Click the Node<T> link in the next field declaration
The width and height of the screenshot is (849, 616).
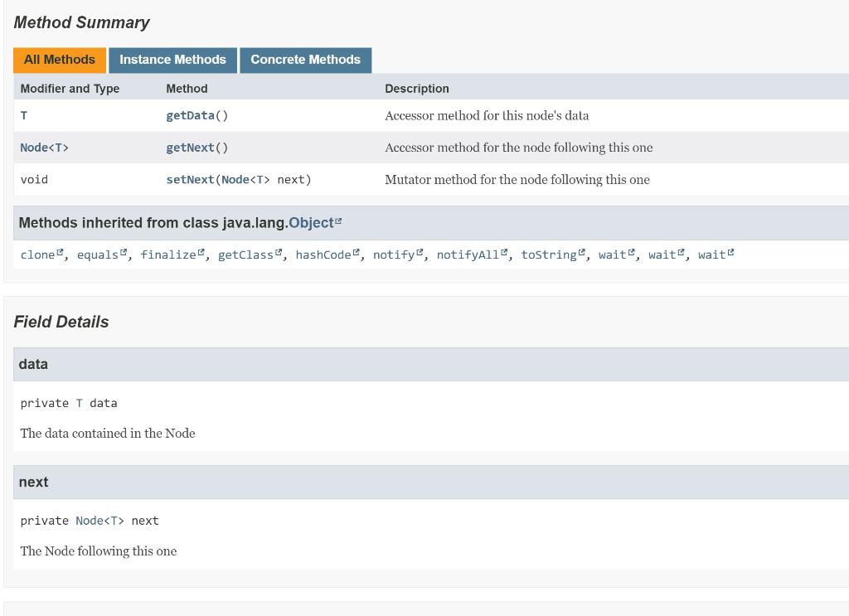click(x=99, y=521)
